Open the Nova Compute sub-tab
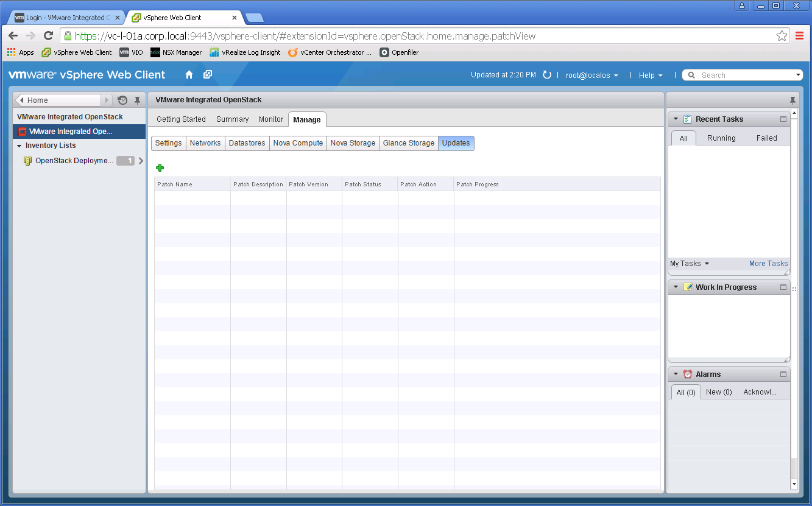Viewport: 812px width, 506px height. click(298, 143)
